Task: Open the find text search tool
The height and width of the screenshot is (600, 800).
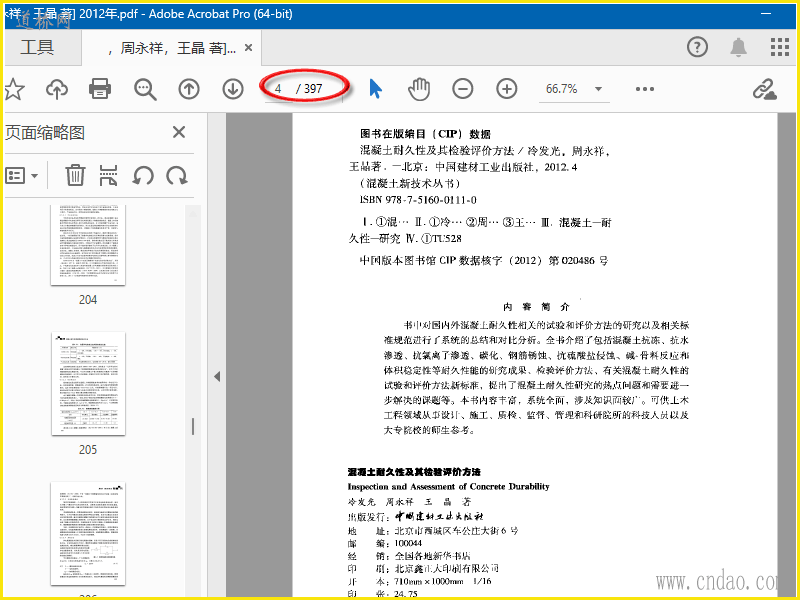Action: pos(145,89)
